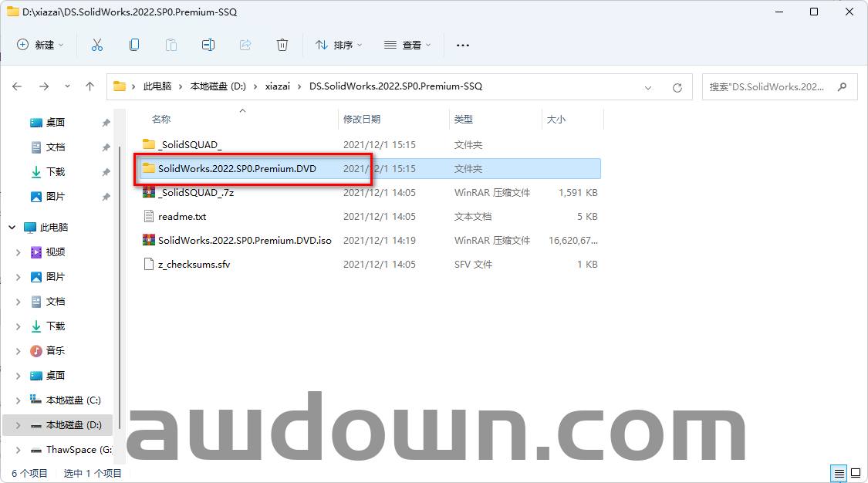Switch to details view layout icon
The height and width of the screenshot is (483, 868).
[x=838, y=473]
